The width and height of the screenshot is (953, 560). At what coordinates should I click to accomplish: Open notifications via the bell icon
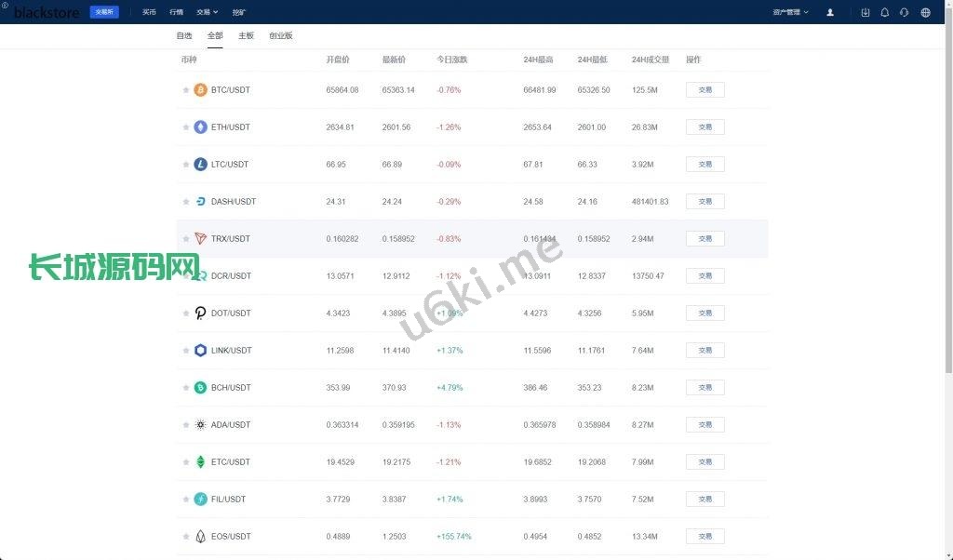coord(884,12)
